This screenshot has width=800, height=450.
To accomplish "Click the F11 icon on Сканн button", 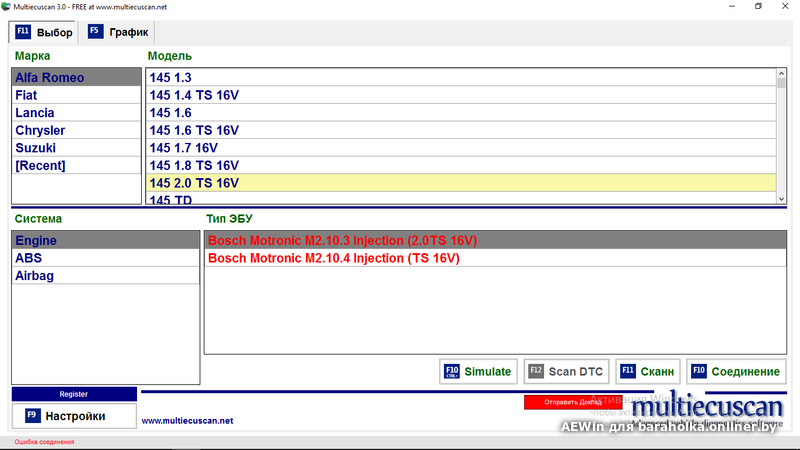I will (x=628, y=371).
